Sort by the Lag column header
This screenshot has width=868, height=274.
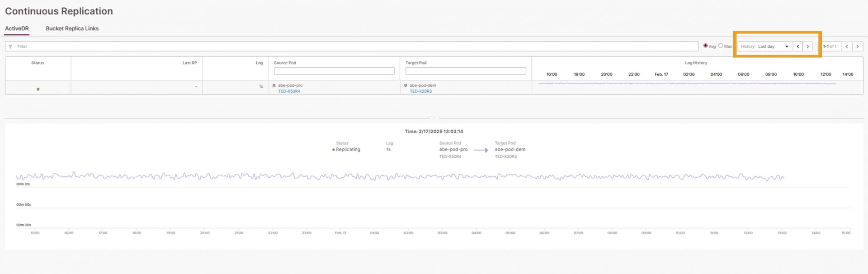coord(259,63)
